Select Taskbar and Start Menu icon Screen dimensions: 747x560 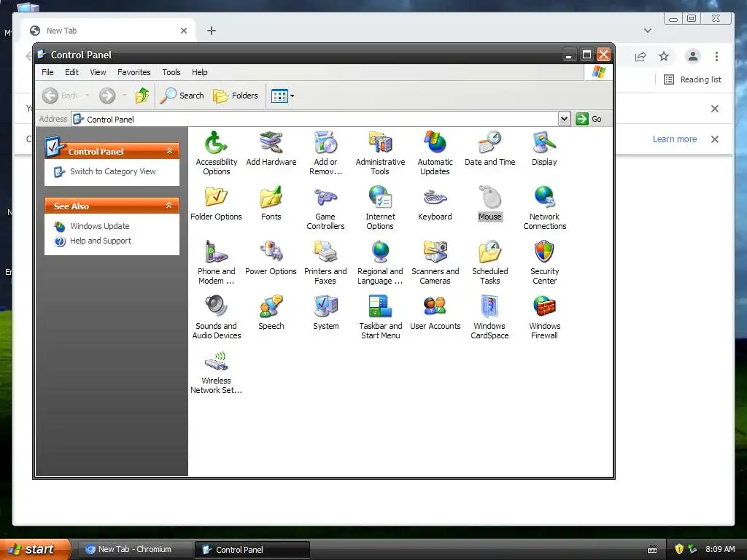point(380,307)
